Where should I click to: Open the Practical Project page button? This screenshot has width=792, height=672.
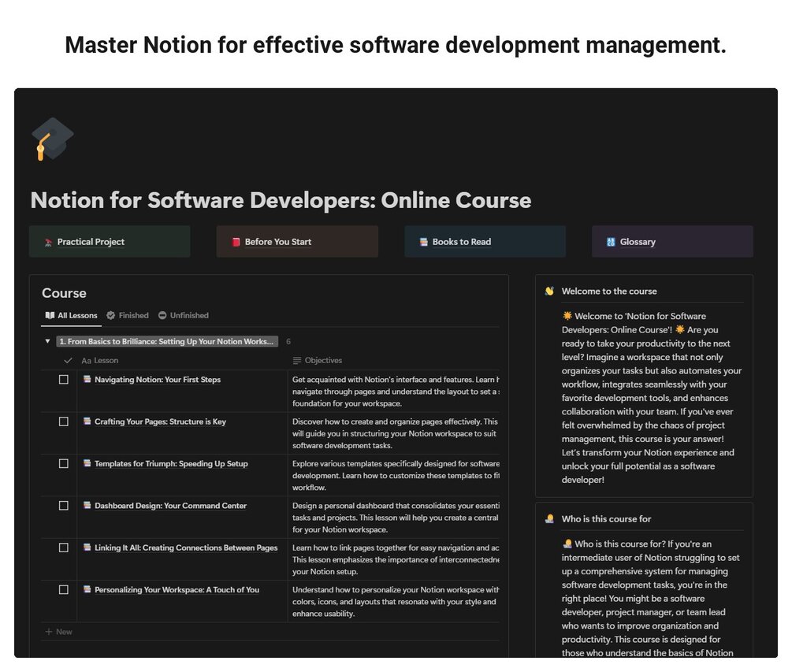[x=110, y=242]
